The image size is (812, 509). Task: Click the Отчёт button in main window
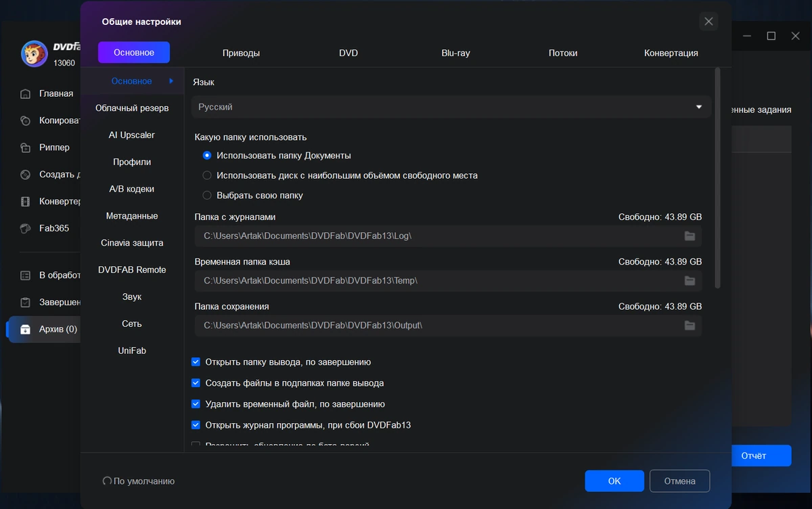[x=761, y=456]
